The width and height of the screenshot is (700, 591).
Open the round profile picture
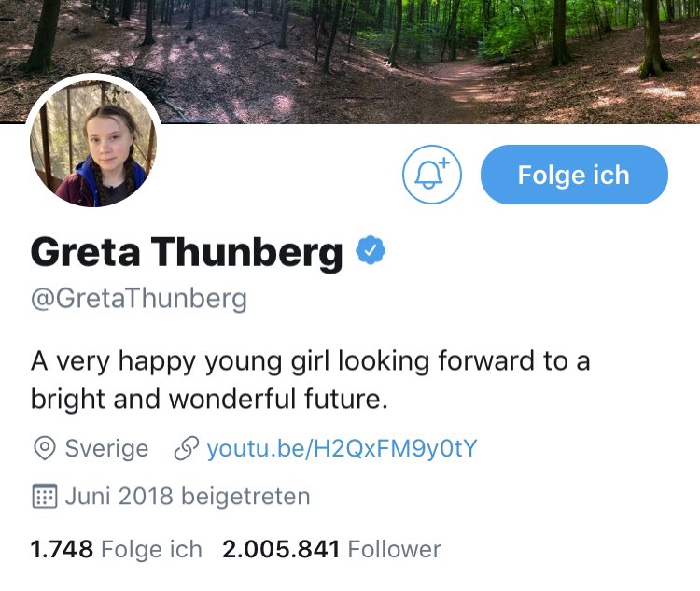(x=93, y=143)
